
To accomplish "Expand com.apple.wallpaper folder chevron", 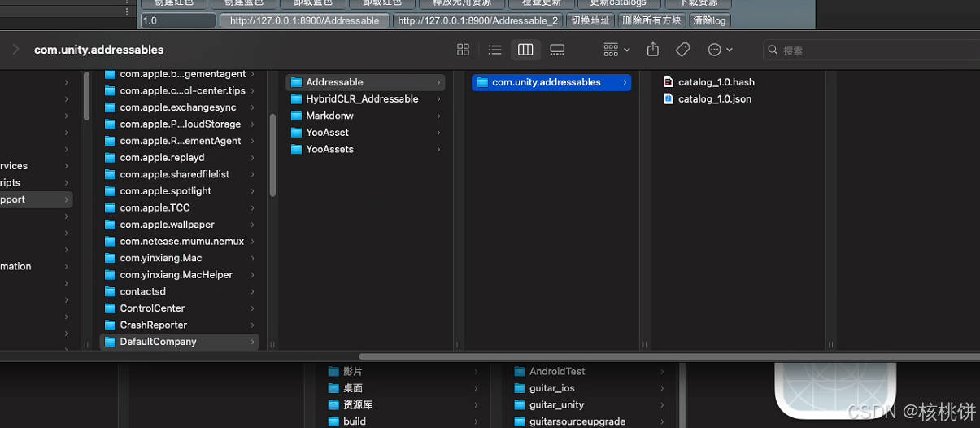I will point(253,225).
